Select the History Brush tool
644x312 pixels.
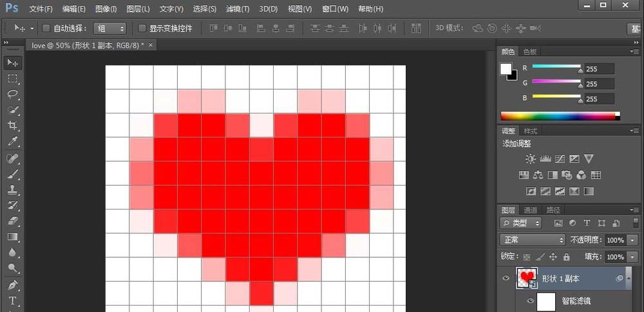tap(12, 205)
